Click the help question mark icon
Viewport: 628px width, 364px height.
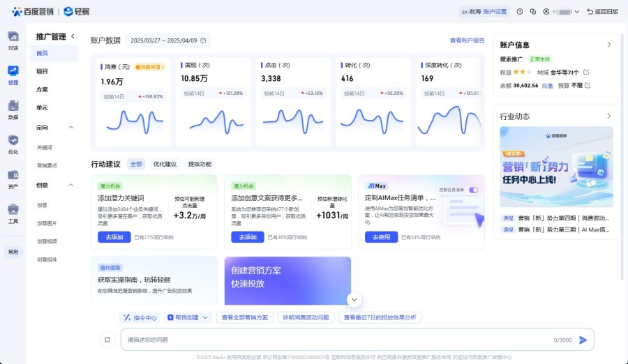519,12
